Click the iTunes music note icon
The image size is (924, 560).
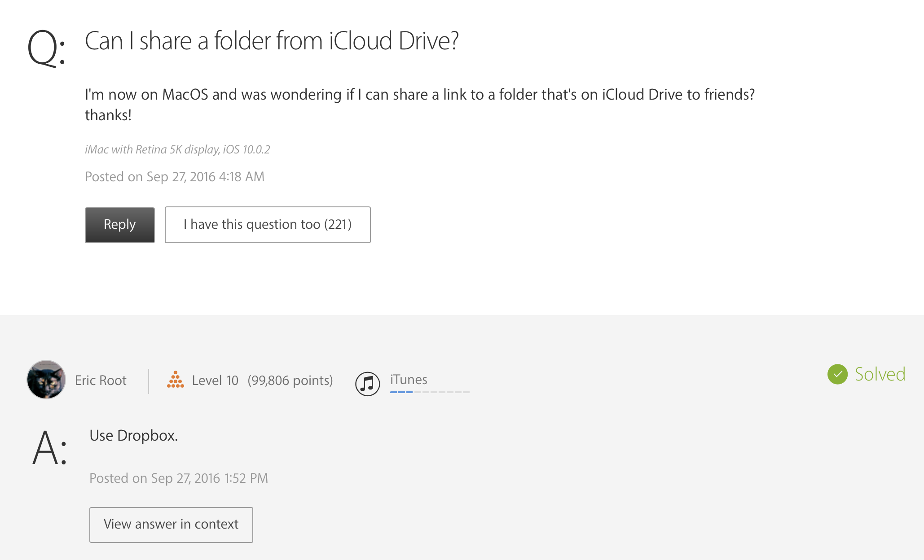coord(367,384)
